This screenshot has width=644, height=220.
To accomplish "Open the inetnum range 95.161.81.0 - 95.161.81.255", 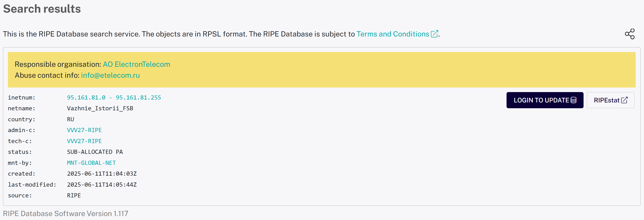I will [114, 98].
